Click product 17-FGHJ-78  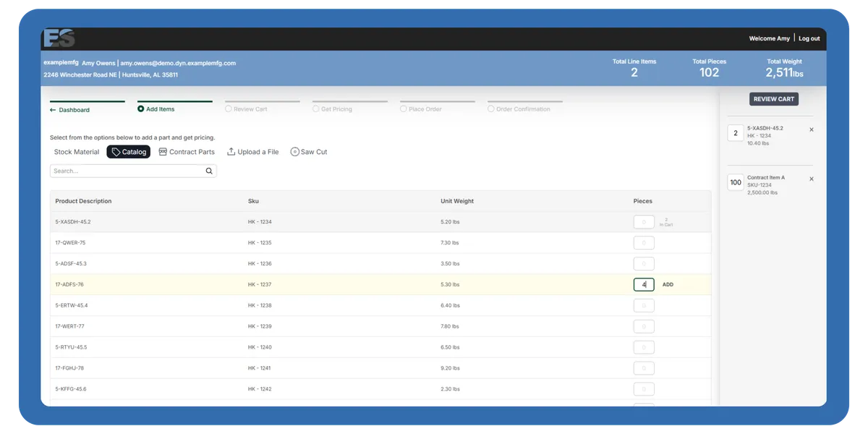69,369
